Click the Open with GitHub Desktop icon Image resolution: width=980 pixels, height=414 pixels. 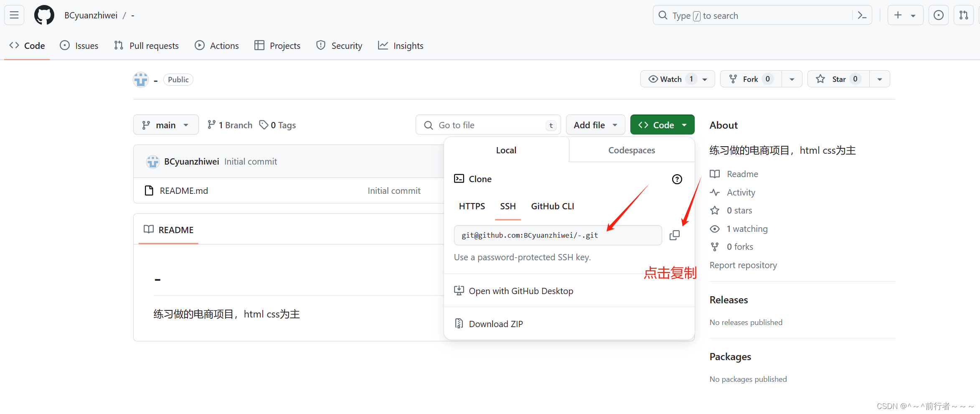[x=459, y=291]
